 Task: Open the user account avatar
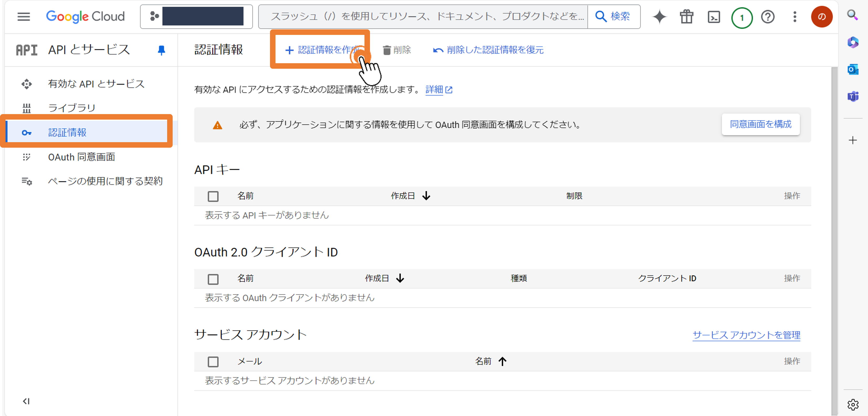pos(822,17)
